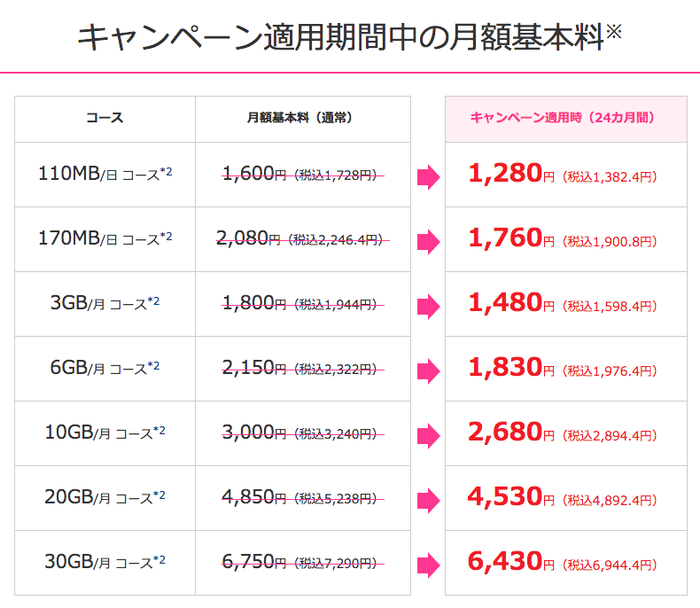Select the 月額基本料（通常） column header

pyautogui.click(x=299, y=118)
